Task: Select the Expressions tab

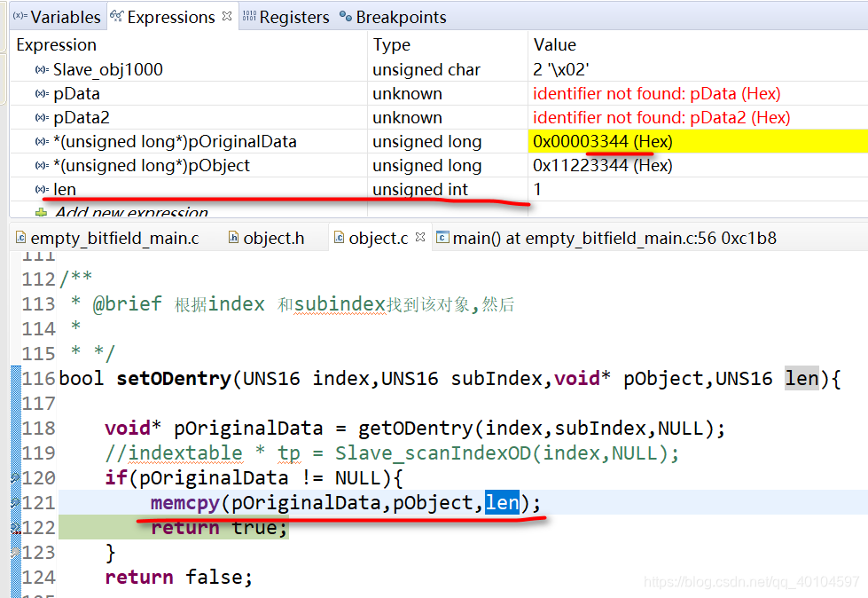Action: pos(170,17)
